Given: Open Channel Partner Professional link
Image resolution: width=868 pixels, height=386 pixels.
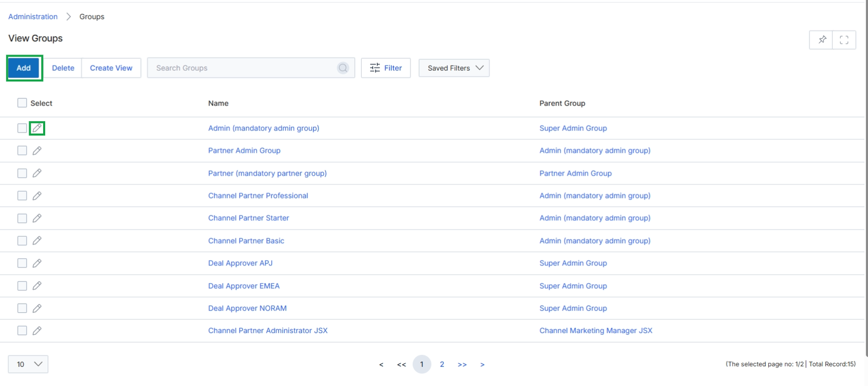Looking at the screenshot, I should click(258, 196).
